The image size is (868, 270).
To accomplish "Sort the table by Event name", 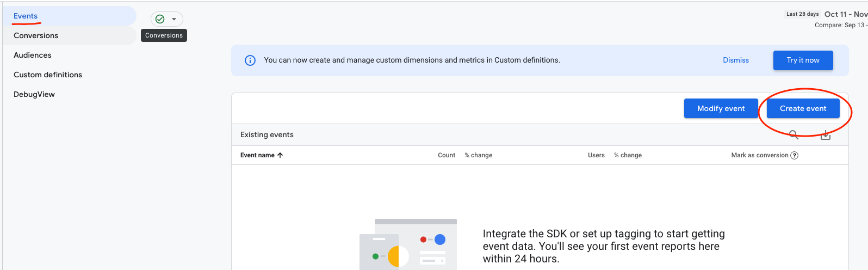I will click(x=257, y=155).
